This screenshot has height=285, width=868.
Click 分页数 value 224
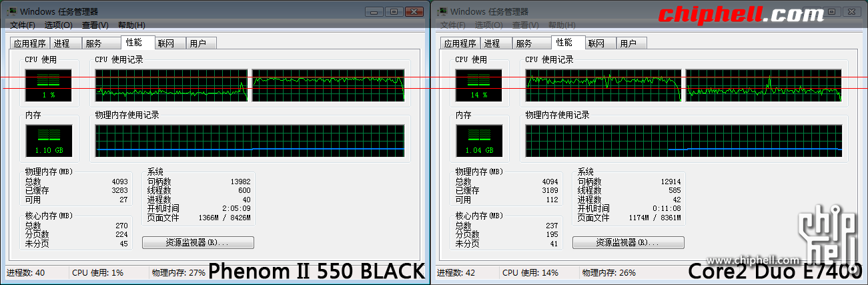[121, 235]
